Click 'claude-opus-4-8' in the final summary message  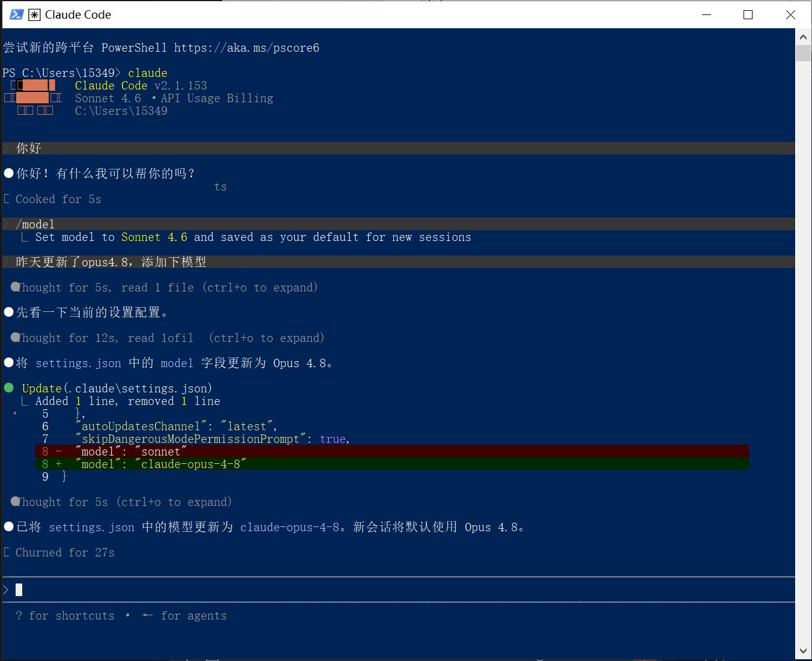point(290,527)
